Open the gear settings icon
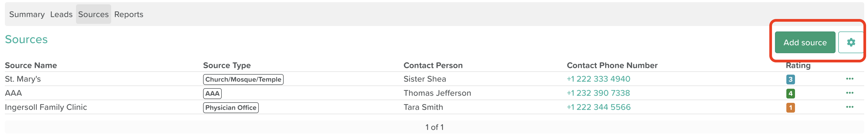 click(851, 42)
